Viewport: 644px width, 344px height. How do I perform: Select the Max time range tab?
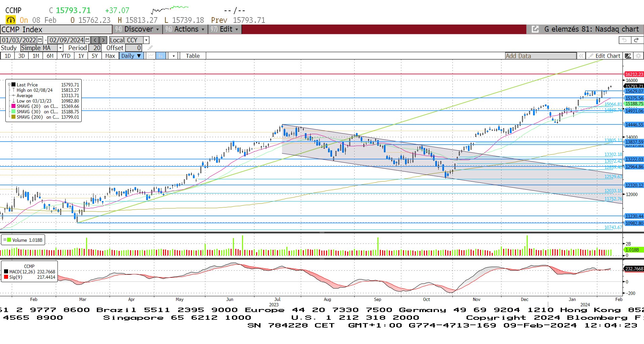click(x=110, y=56)
